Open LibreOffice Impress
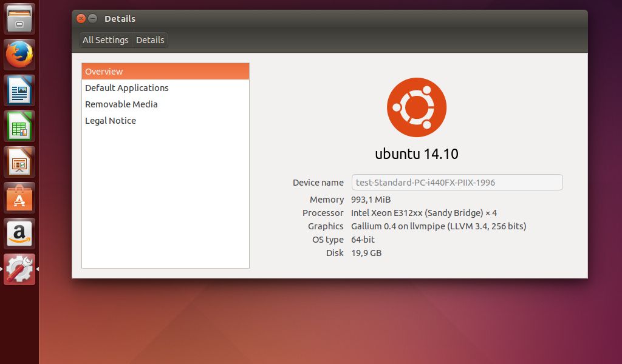The image size is (622, 364). point(19,161)
